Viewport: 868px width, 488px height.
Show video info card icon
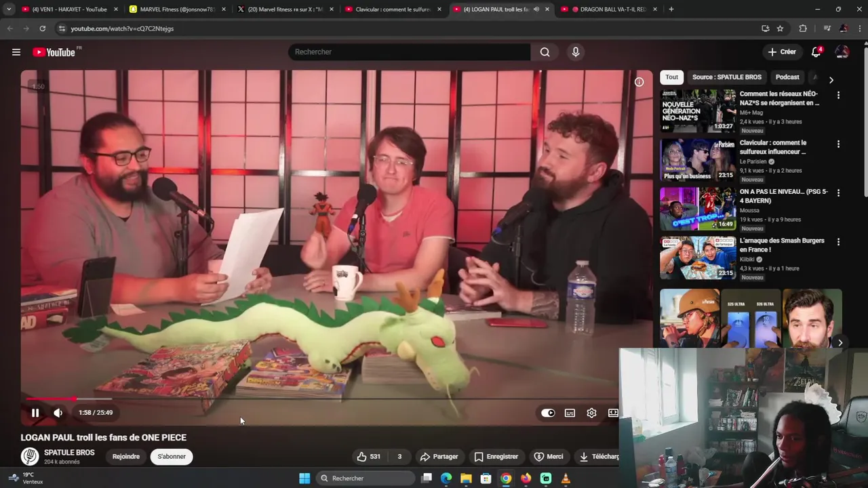639,82
